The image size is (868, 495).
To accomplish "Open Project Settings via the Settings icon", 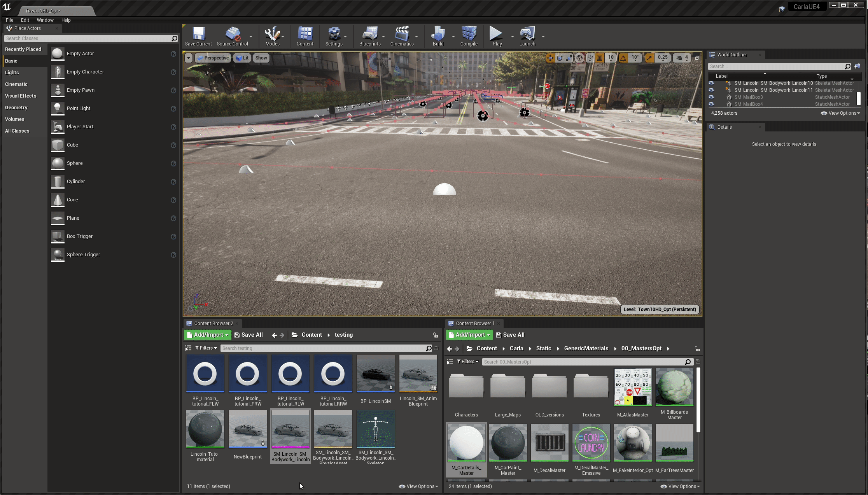I will click(x=334, y=36).
